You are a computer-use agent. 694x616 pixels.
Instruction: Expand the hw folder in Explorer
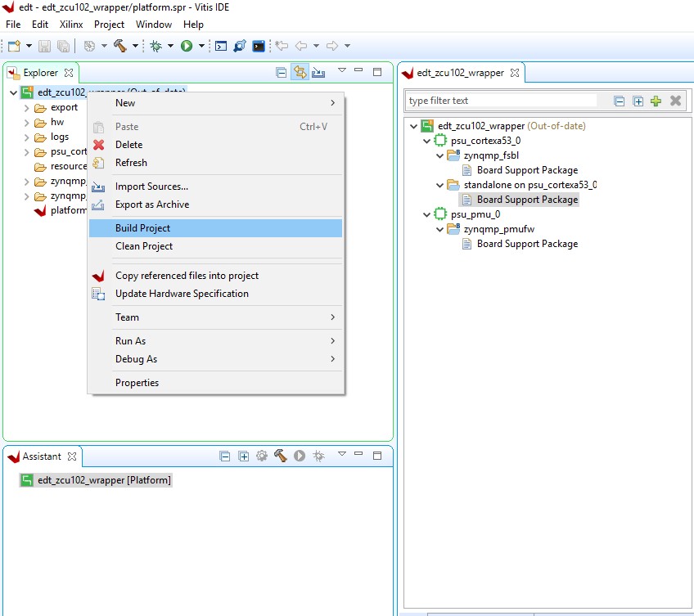pos(26,123)
